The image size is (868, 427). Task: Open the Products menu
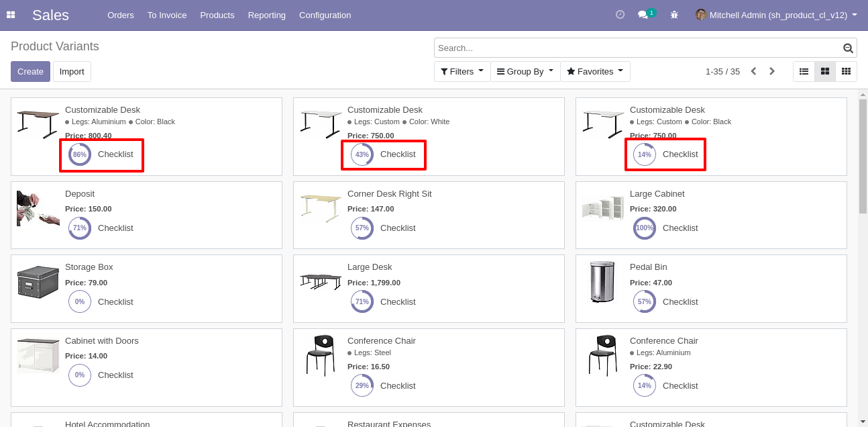pos(217,15)
